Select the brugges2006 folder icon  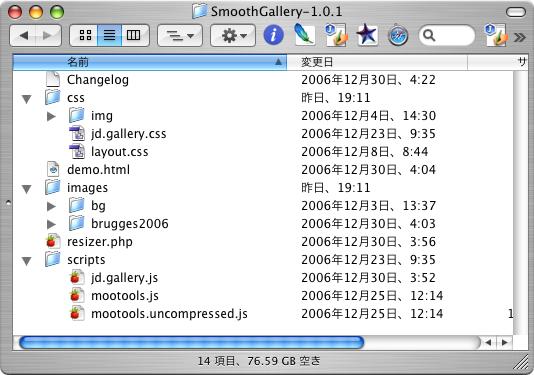point(77,223)
